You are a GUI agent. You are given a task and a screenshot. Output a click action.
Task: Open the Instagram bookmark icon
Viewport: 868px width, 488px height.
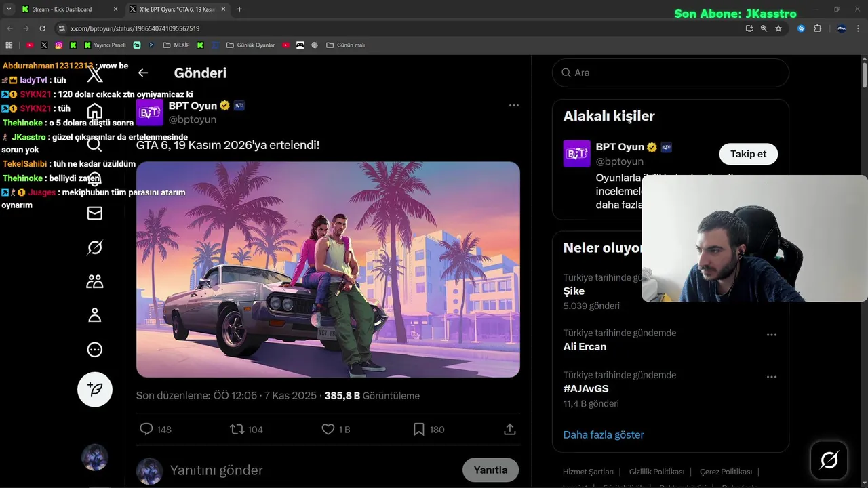tap(58, 45)
